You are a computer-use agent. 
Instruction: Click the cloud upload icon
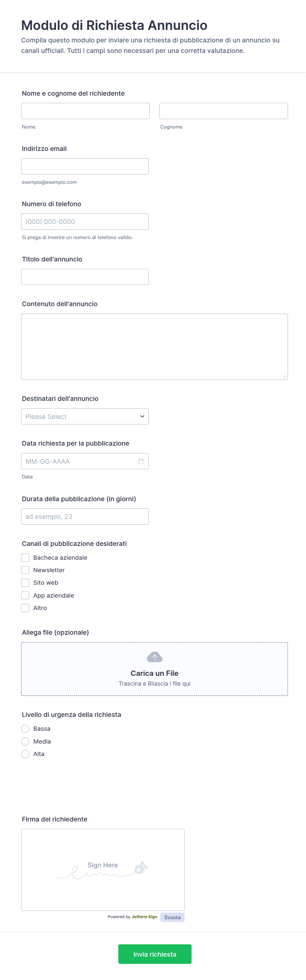click(155, 657)
